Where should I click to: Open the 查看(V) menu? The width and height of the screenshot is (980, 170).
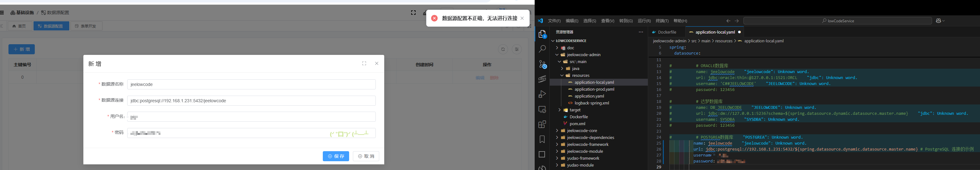pos(608,21)
